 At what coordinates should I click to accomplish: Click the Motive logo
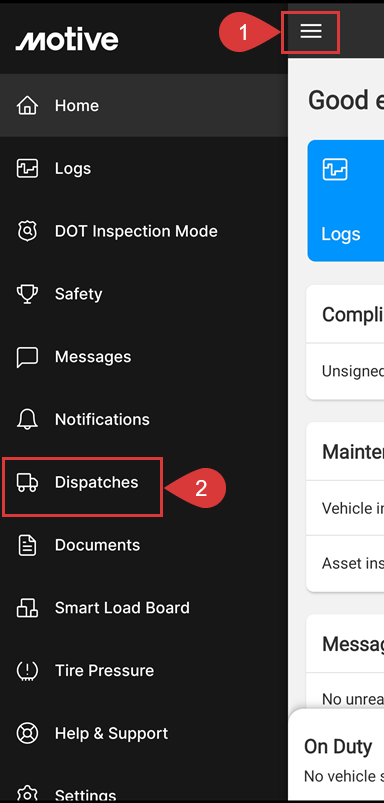click(x=67, y=40)
